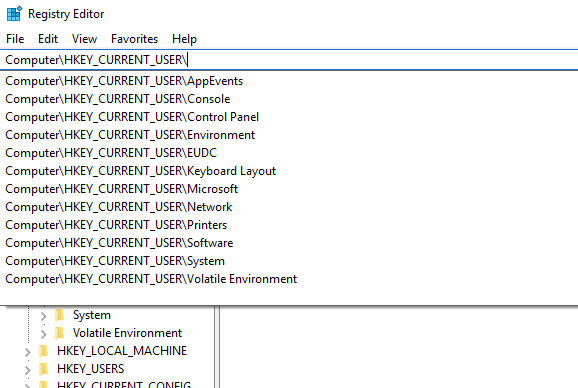Select the HKEY_LOCAL_MACHINE tree item
578x388 pixels.
point(122,351)
